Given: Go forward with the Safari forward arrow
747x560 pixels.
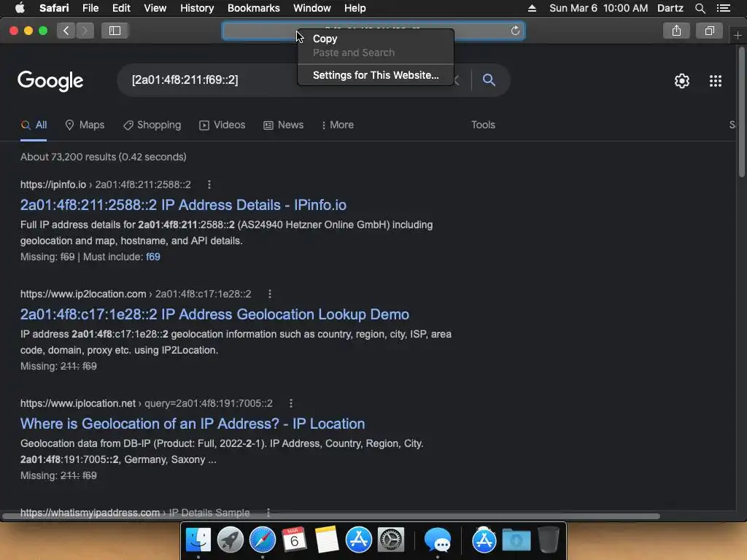Looking at the screenshot, I should click(x=85, y=31).
